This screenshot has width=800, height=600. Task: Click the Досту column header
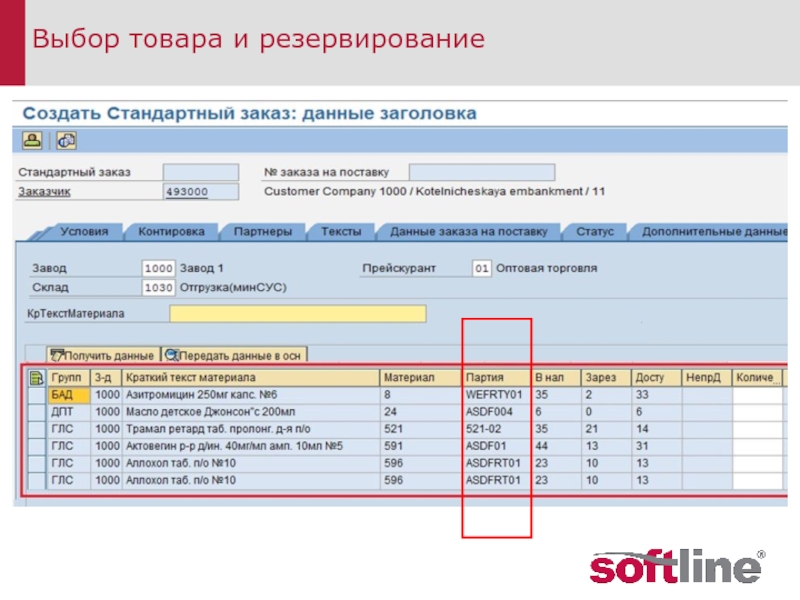(656, 378)
